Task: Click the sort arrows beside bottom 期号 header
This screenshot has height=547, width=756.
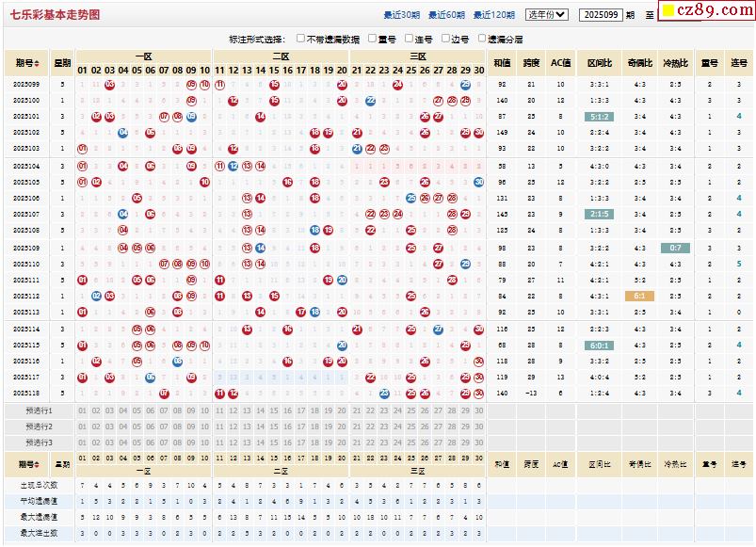Action: (38, 464)
